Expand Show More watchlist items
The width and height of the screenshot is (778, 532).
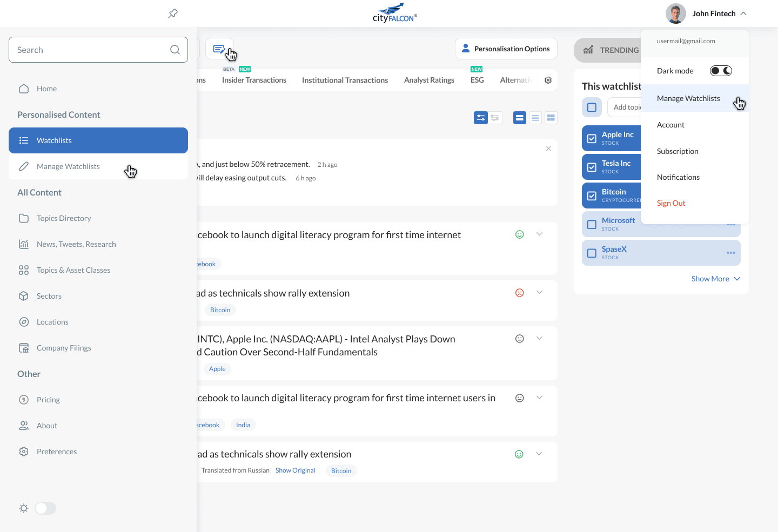tap(716, 279)
